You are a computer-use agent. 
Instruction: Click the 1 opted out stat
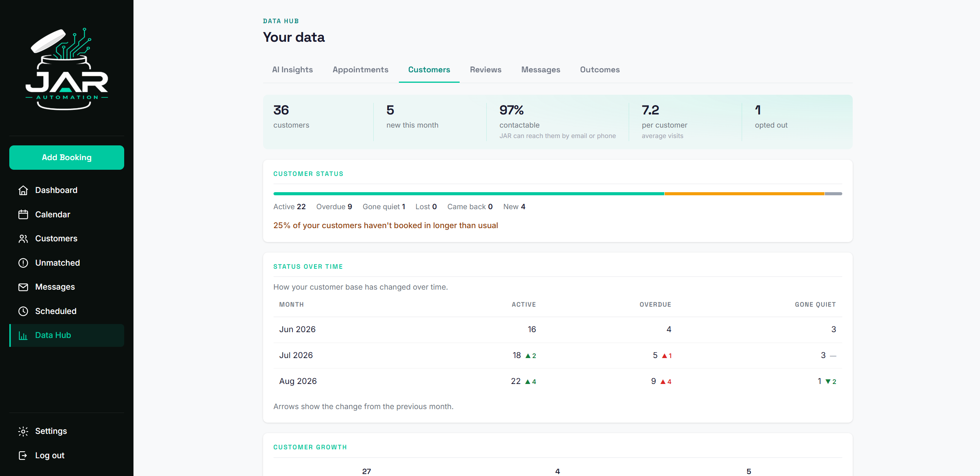pyautogui.click(x=771, y=116)
